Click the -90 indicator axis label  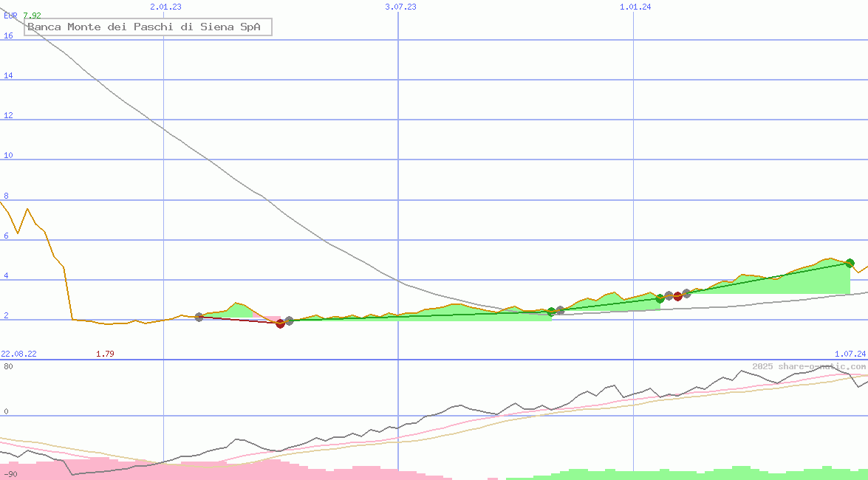tap(10, 475)
